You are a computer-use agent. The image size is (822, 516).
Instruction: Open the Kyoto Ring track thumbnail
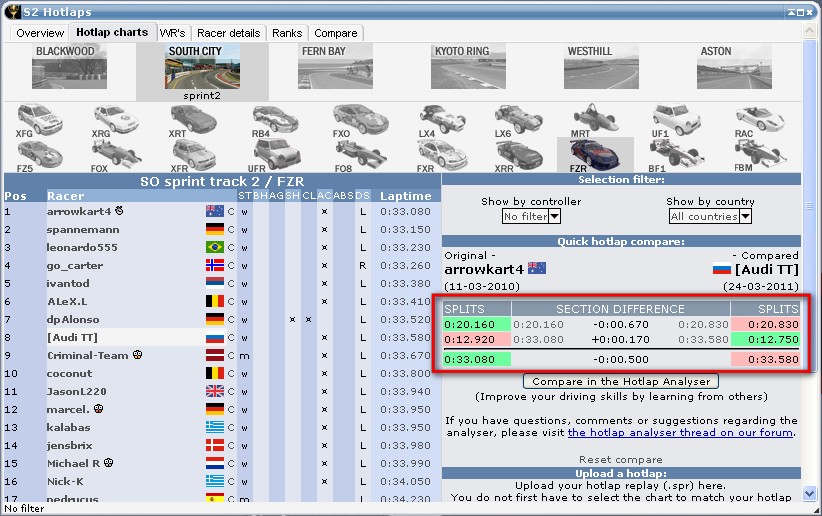click(468, 67)
